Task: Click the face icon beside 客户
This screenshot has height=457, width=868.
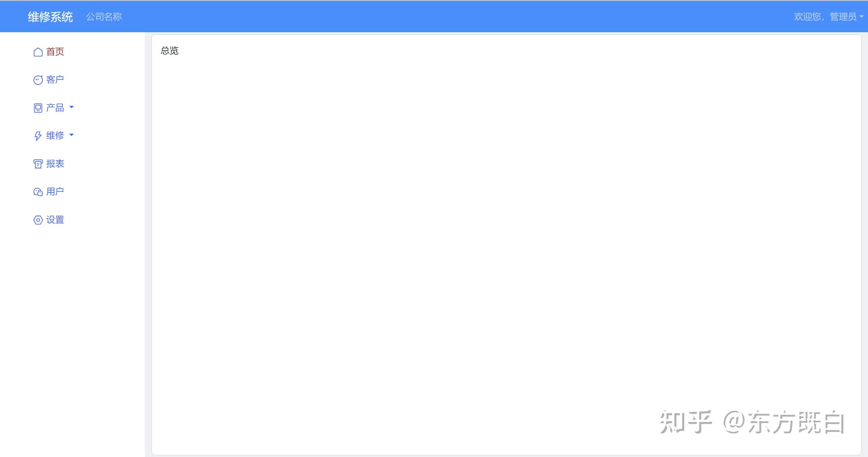Action: point(38,80)
